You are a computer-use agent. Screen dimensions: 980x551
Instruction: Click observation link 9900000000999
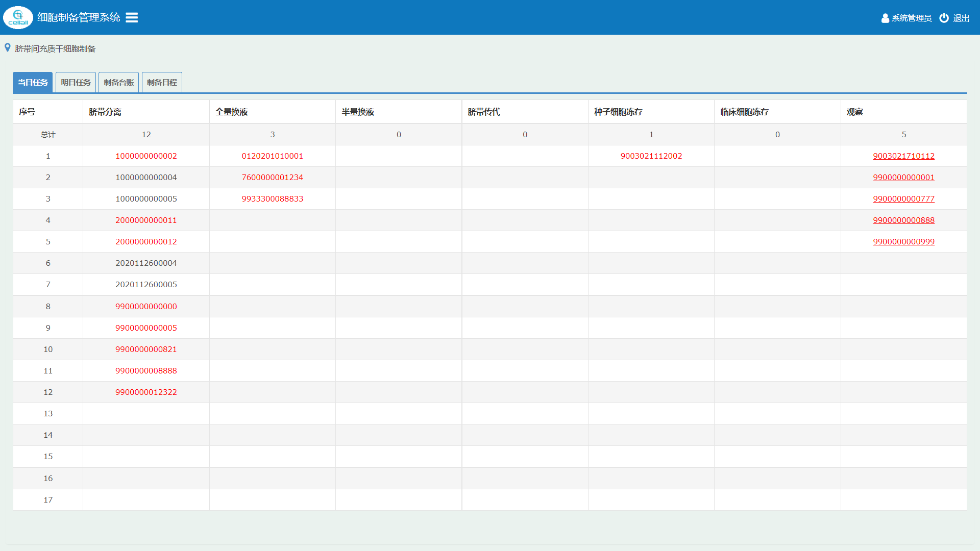(903, 242)
